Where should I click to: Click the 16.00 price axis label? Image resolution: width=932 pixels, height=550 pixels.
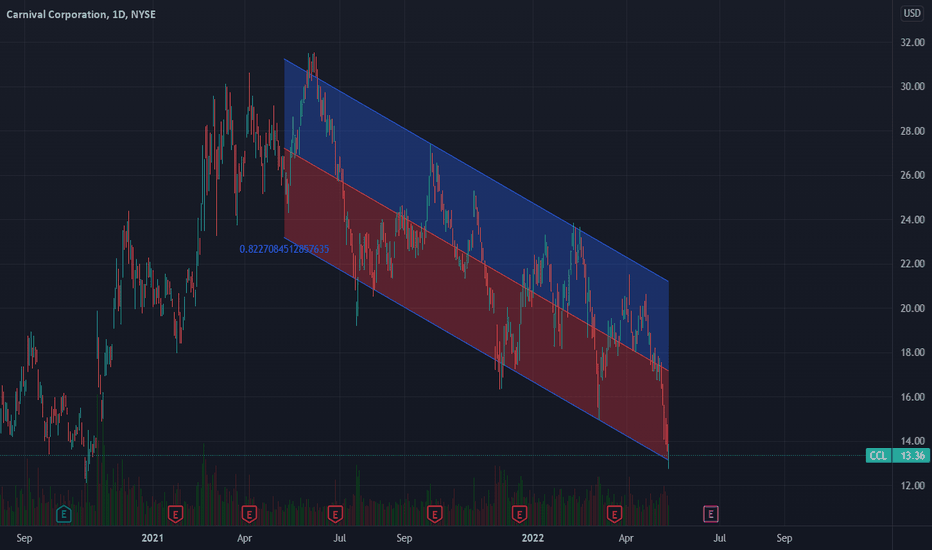(x=912, y=397)
